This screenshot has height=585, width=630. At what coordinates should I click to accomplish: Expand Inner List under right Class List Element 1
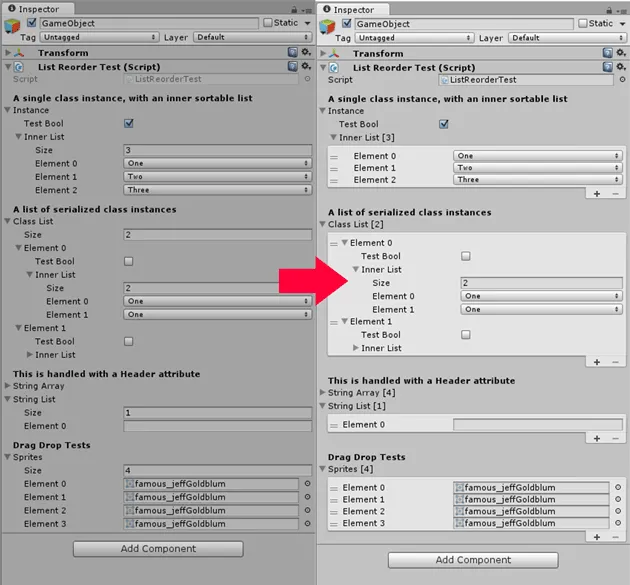pos(356,348)
